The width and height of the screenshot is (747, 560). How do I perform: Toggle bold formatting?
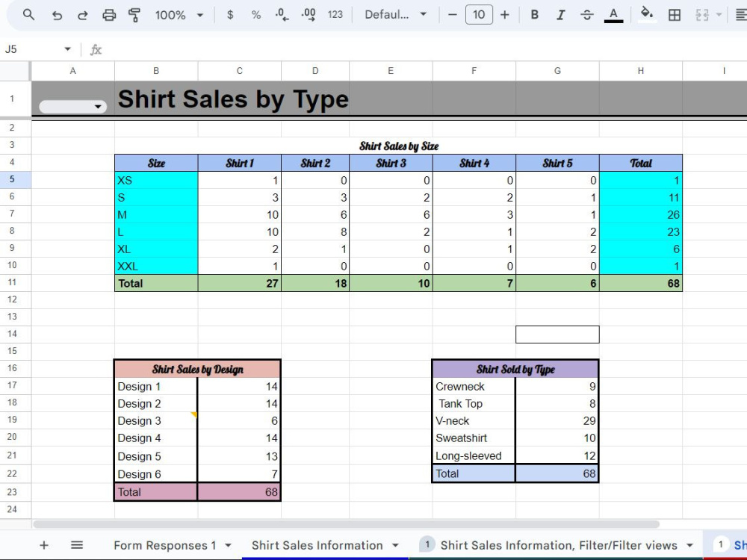(x=535, y=15)
